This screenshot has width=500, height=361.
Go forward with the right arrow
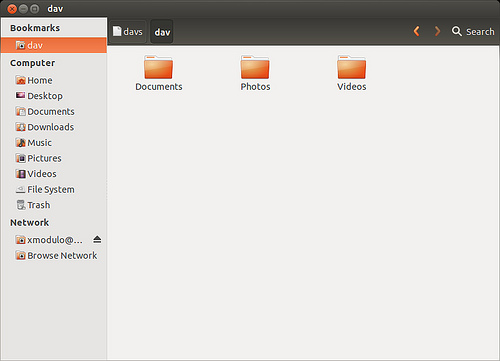(x=437, y=31)
